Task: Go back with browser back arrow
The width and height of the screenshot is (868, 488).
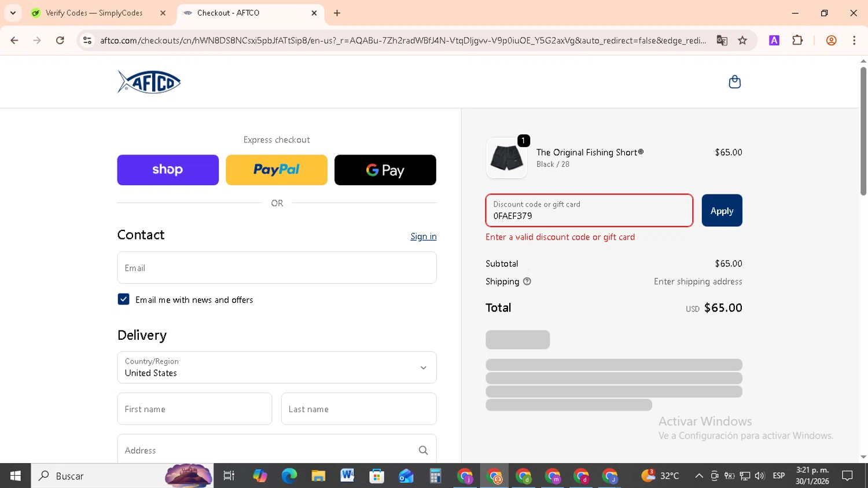Action: click(14, 41)
